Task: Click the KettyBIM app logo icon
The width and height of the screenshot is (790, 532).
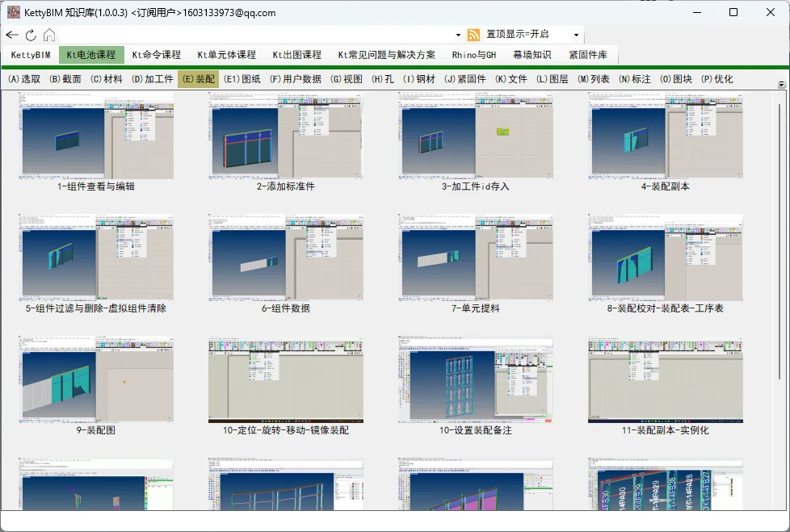Action: coord(14,12)
